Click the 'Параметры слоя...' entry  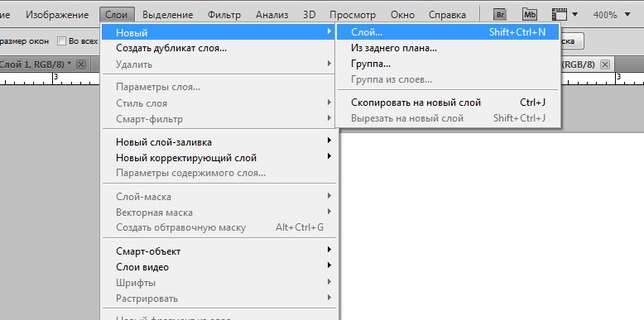click(219, 87)
